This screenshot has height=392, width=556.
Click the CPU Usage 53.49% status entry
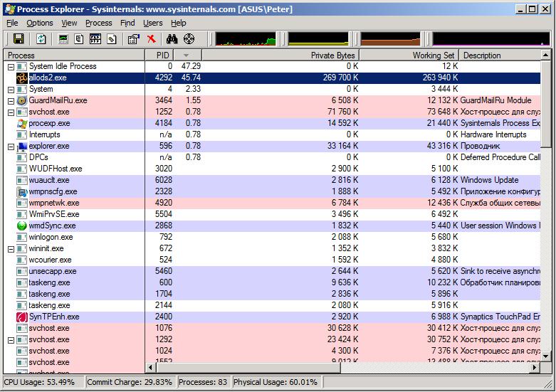point(43,382)
